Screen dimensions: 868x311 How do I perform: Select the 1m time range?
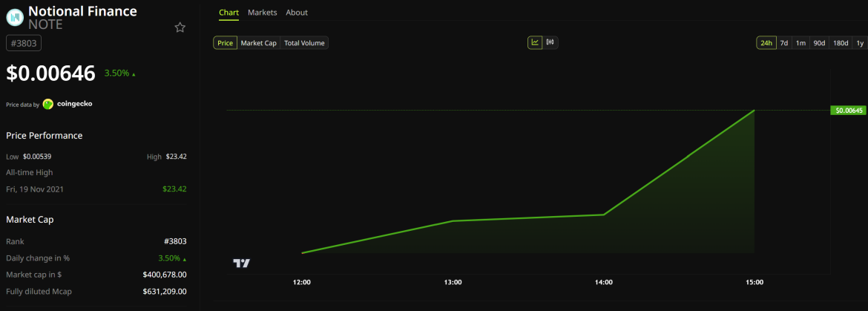pyautogui.click(x=800, y=42)
